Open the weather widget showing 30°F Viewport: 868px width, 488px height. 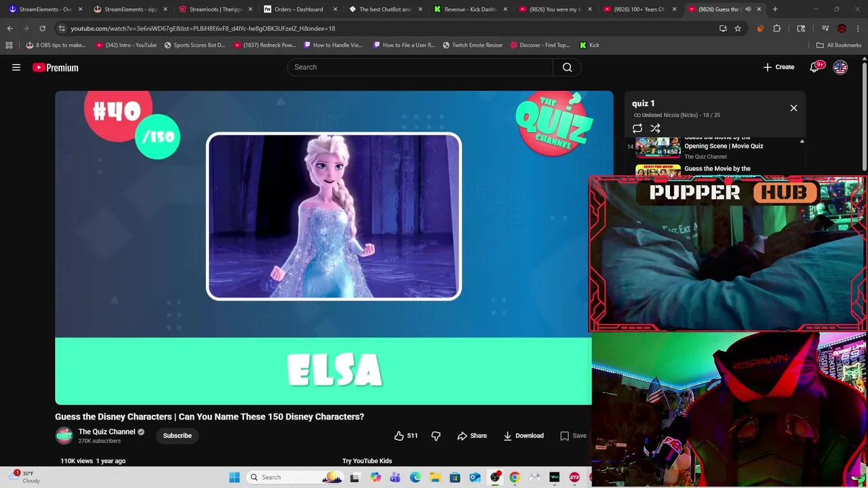coord(26,477)
